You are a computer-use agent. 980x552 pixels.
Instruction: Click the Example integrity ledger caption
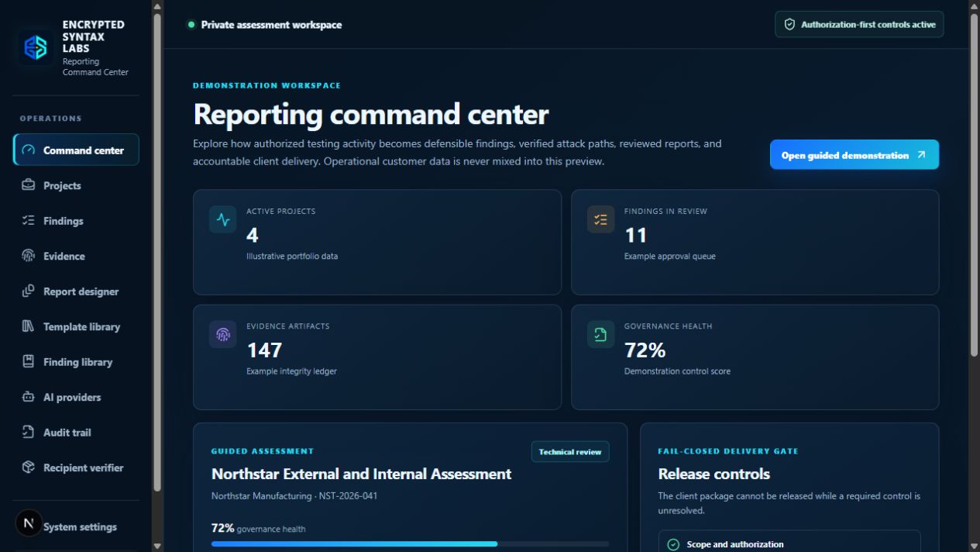291,371
